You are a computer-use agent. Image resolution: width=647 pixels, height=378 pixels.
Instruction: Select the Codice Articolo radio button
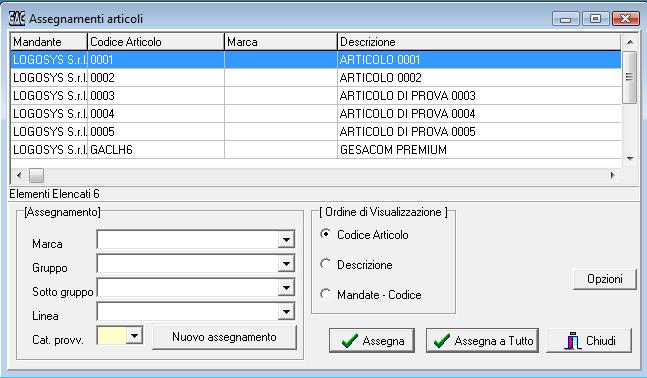326,234
